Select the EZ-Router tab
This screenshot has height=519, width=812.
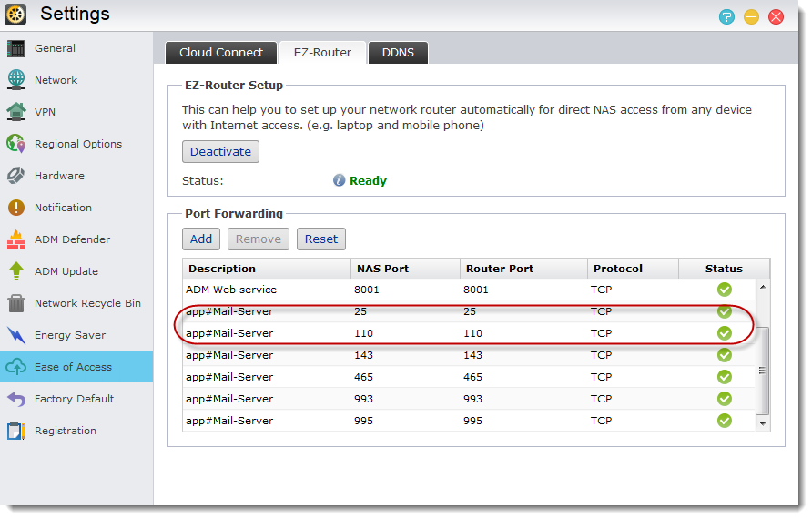coord(322,53)
